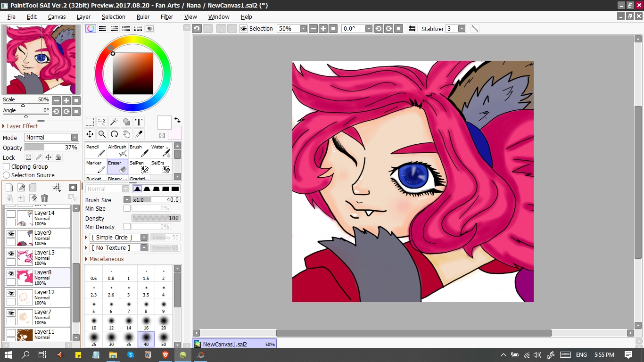Zoom in with navigator Scale plus button
This screenshot has height=362, width=644.
(66, 100)
